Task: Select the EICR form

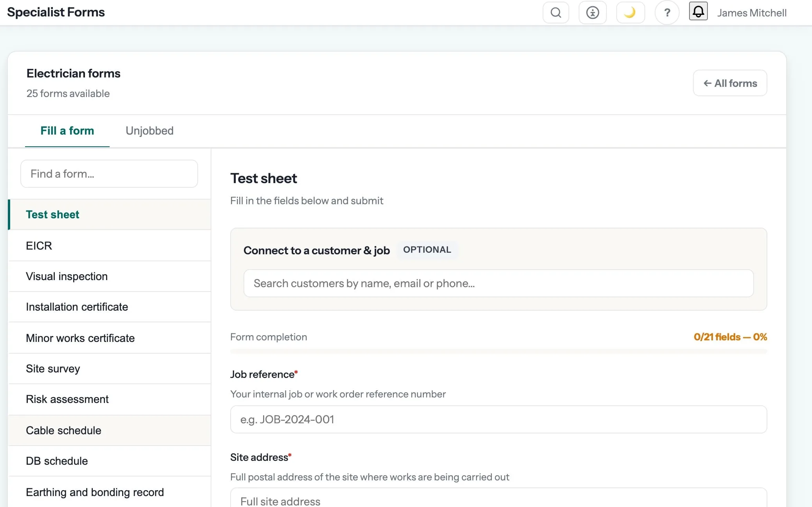Action: pos(110,246)
